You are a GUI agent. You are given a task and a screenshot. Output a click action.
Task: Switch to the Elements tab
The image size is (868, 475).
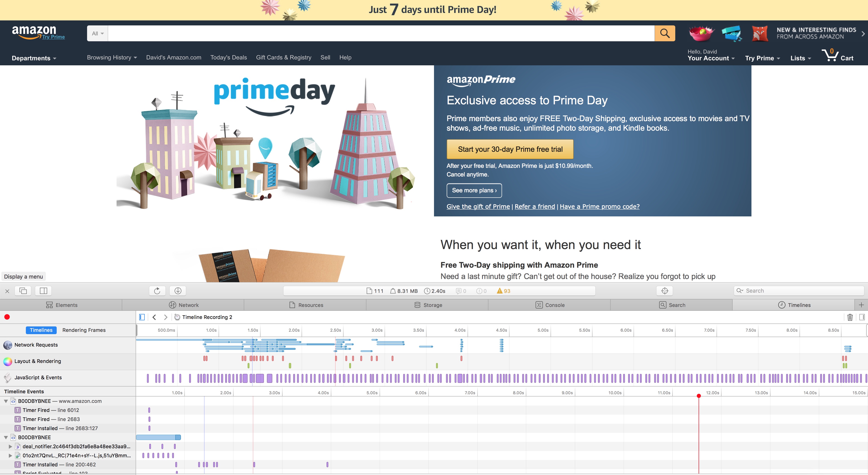tap(61, 305)
